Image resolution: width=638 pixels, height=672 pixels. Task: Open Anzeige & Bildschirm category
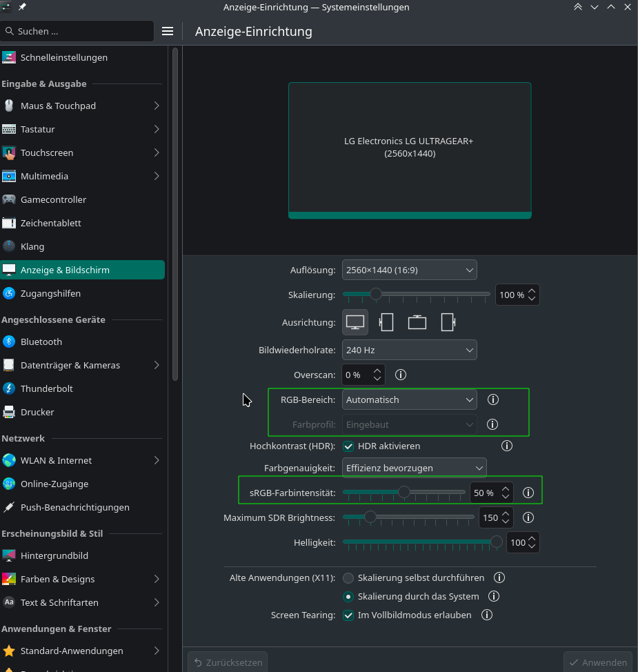point(82,270)
